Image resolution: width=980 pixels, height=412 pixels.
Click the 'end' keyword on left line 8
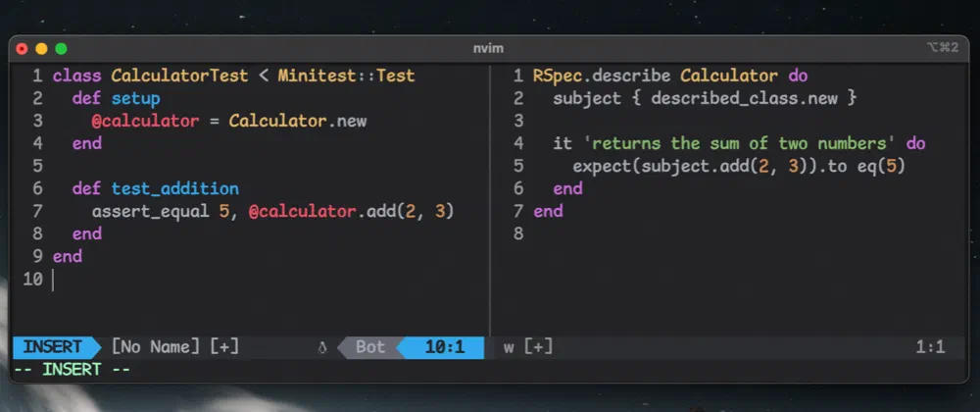tap(87, 233)
